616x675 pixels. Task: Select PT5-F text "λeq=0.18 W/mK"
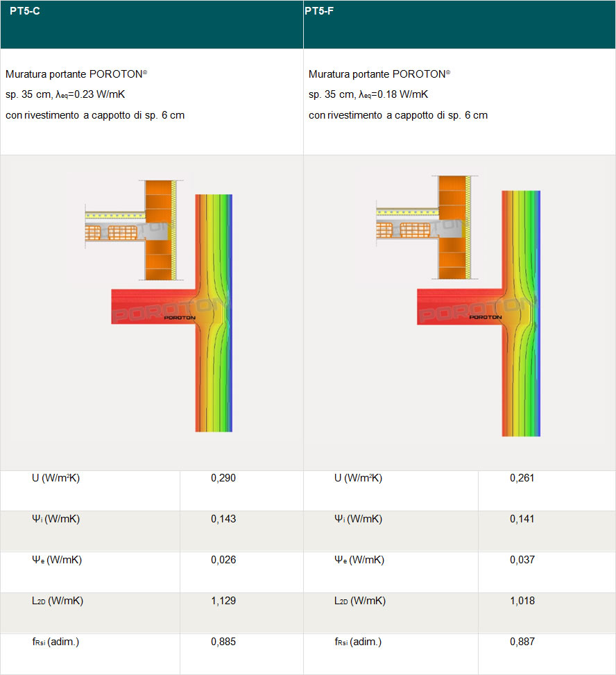coord(393,95)
